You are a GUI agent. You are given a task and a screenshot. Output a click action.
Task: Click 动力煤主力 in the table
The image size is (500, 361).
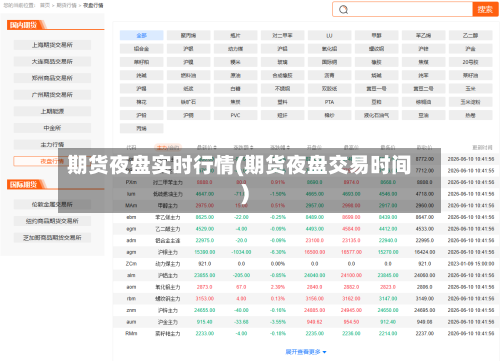click(x=168, y=264)
